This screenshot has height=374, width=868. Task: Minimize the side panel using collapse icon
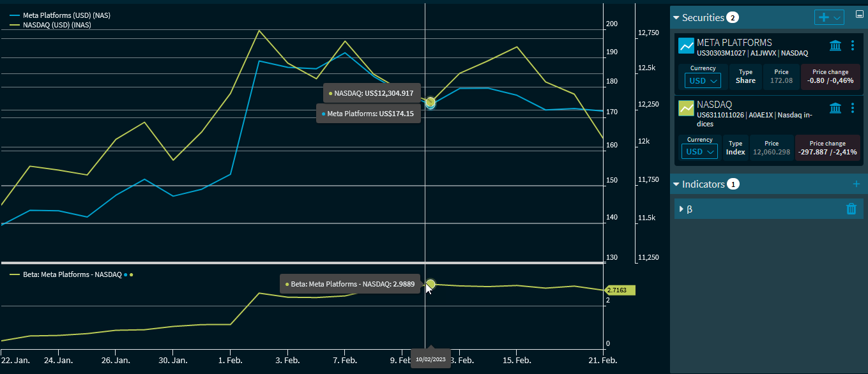click(x=859, y=13)
